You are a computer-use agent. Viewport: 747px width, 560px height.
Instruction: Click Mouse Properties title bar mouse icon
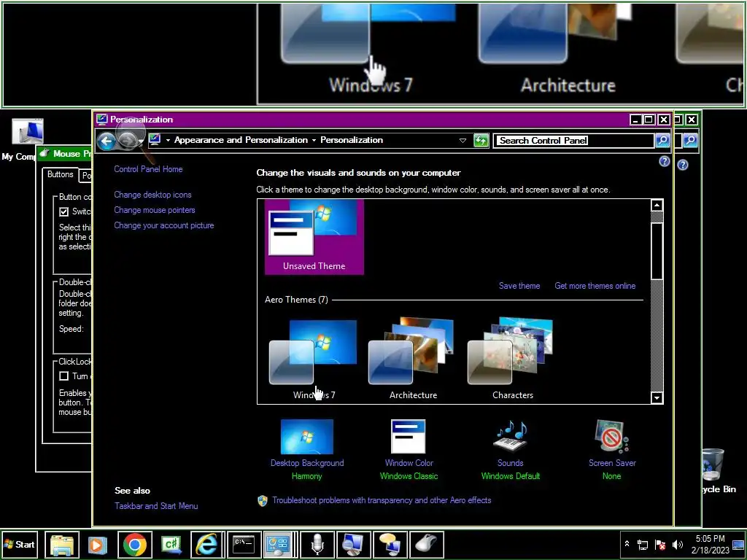(44, 153)
